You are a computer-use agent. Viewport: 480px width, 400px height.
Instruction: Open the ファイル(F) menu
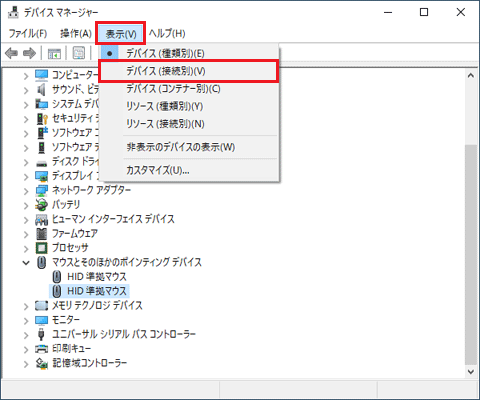pyautogui.click(x=28, y=33)
